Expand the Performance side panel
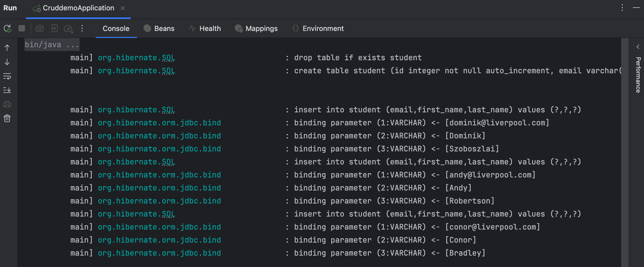The height and width of the screenshot is (267, 644). (x=638, y=75)
